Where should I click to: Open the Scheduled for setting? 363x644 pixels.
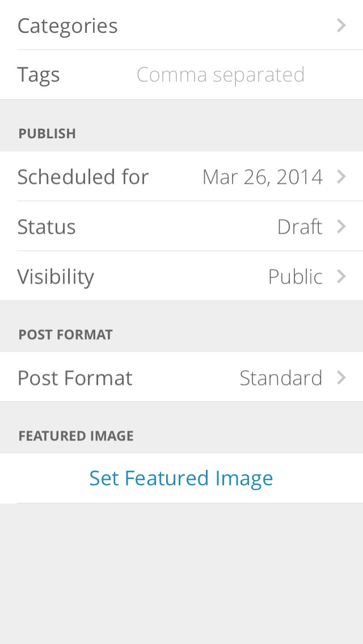[x=83, y=177]
